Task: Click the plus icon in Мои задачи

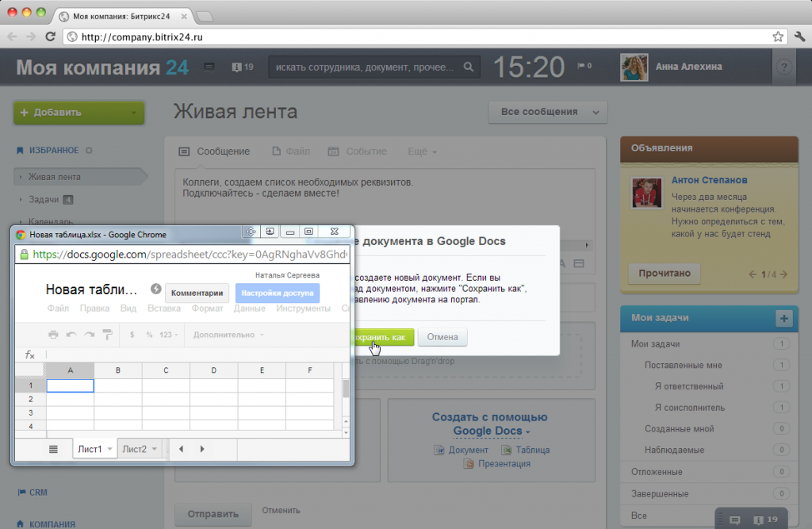Action: tap(784, 318)
